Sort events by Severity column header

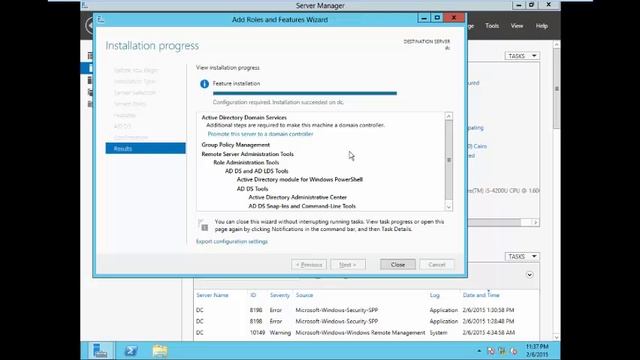[x=280, y=295]
